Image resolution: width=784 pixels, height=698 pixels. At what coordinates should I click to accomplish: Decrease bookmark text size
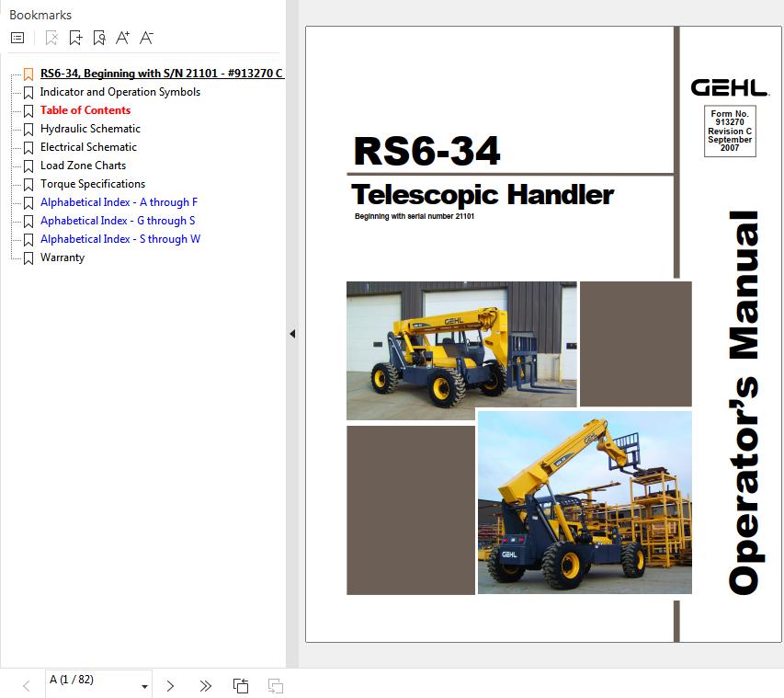[x=146, y=38]
